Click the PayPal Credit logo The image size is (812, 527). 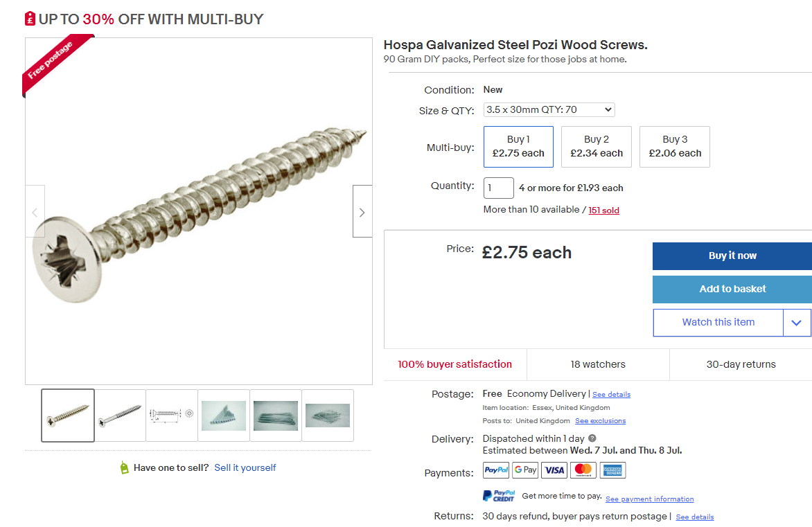(x=499, y=496)
